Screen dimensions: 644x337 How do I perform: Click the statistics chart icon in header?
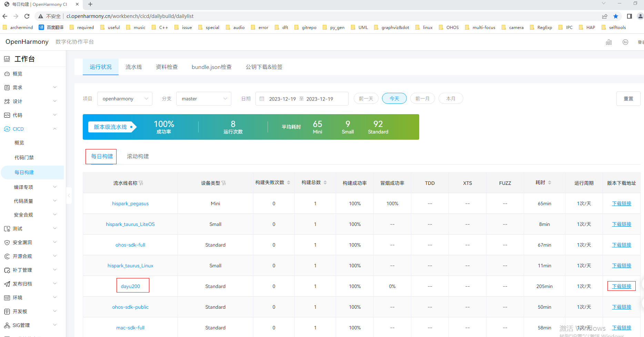(x=609, y=42)
